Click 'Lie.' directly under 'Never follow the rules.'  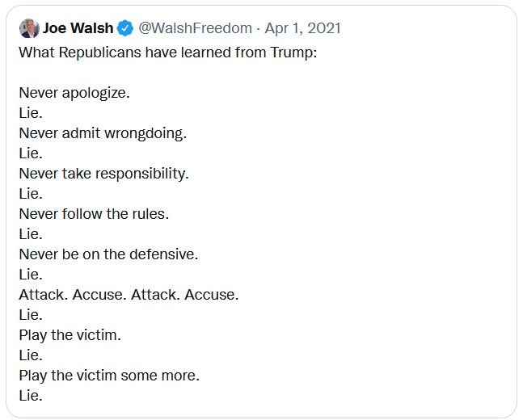[x=31, y=234]
